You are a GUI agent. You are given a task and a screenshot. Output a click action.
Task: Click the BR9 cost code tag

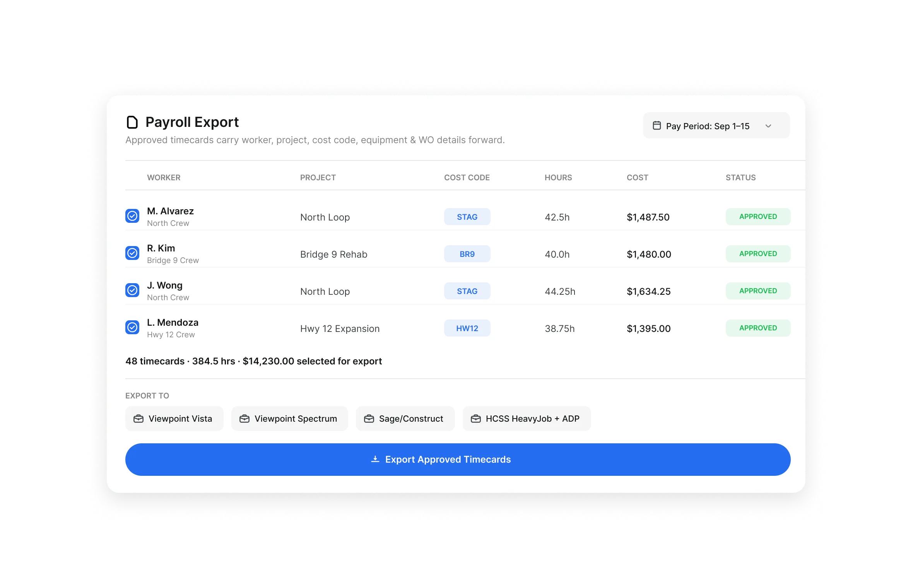(467, 254)
